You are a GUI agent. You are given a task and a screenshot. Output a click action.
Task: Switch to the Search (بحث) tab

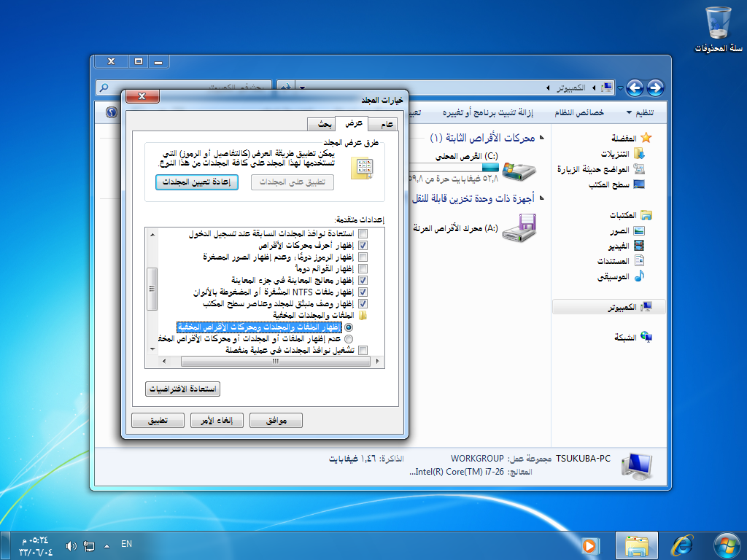pyautogui.click(x=321, y=124)
